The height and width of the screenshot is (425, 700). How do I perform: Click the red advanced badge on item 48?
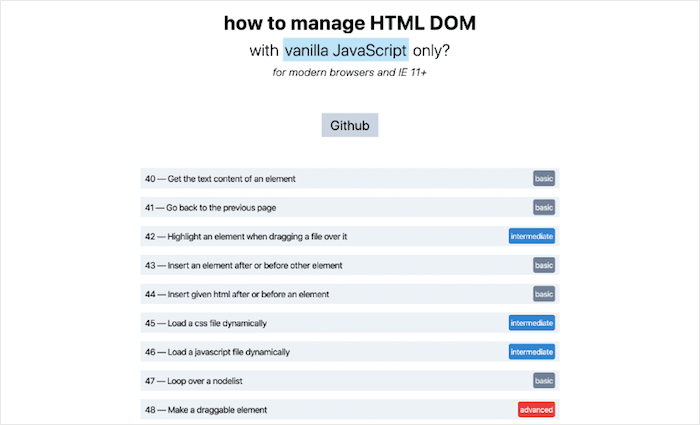pos(536,410)
